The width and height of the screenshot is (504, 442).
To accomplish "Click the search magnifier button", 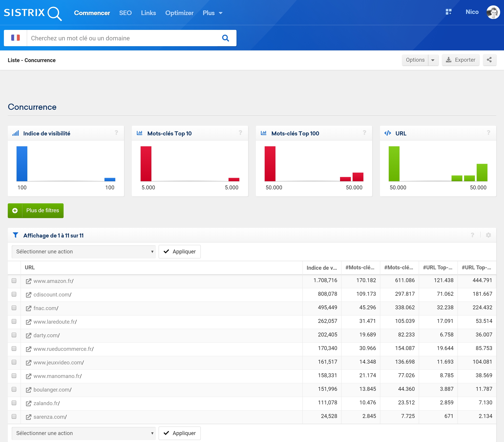I will (225, 38).
